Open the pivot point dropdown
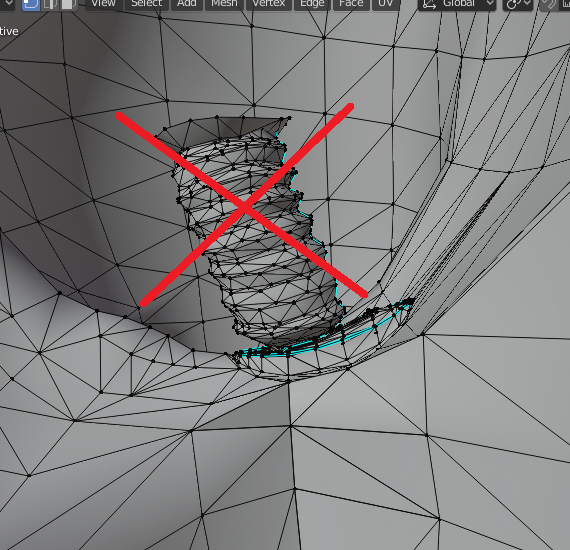The image size is (570, 550). 518,4
